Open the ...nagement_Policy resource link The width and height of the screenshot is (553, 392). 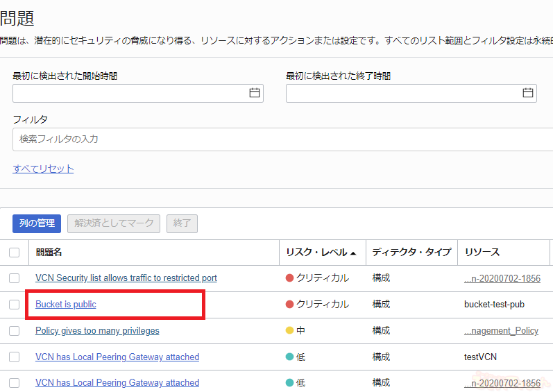[501, 331]
